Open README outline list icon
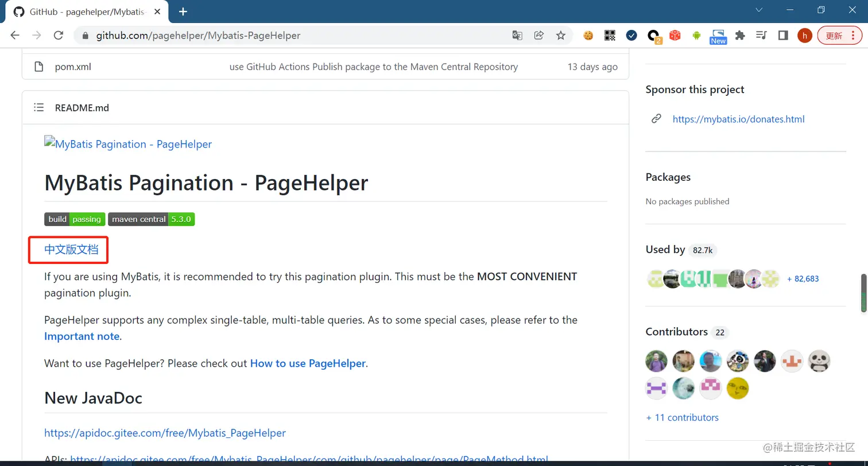 38,107
